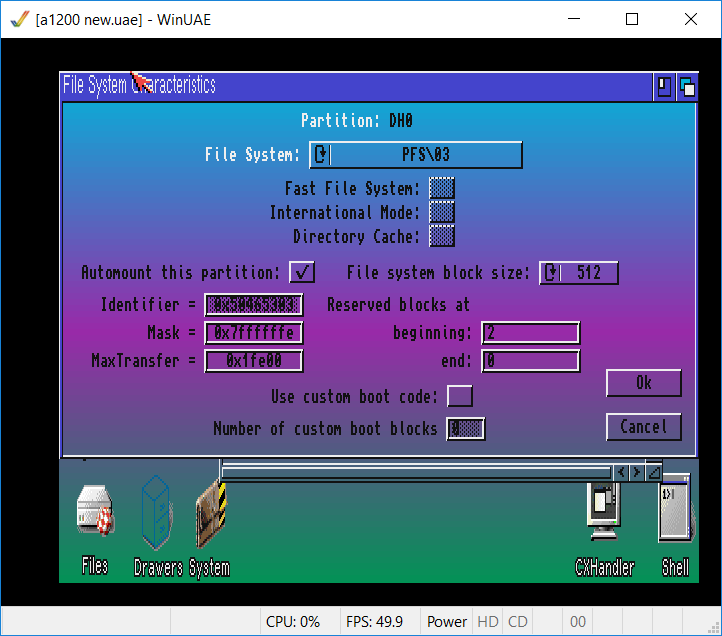
Task: Open the Drawers cabinet icon
Action: tap(156, 512)
